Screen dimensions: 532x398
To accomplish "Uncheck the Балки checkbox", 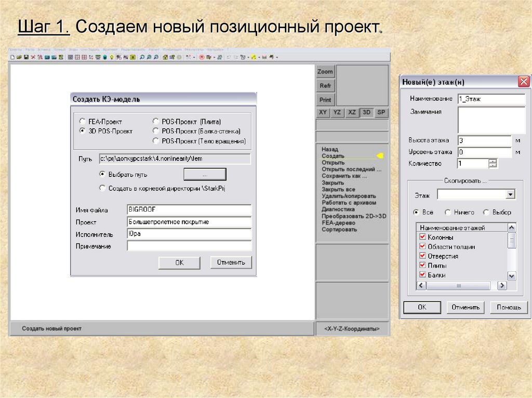I will pyautogui.click(x=422, y=275).
